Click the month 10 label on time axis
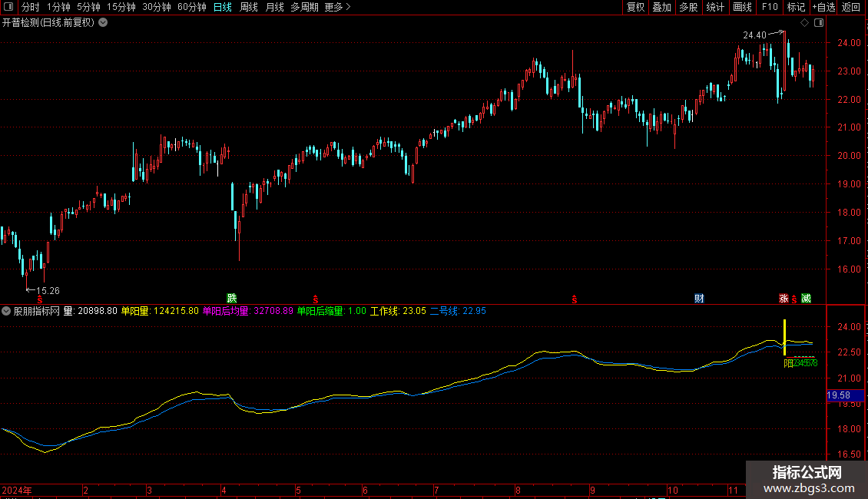 (673, 490)
